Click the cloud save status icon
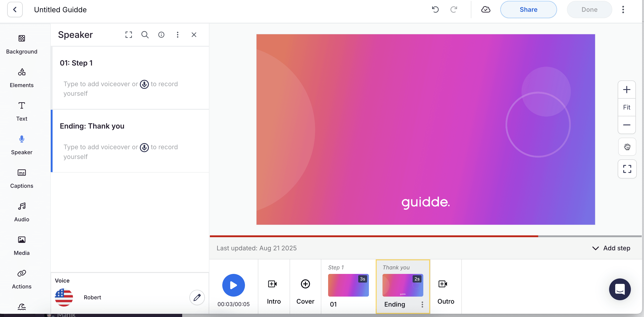Viewport: 644px width, 317px height. (486, 10)
